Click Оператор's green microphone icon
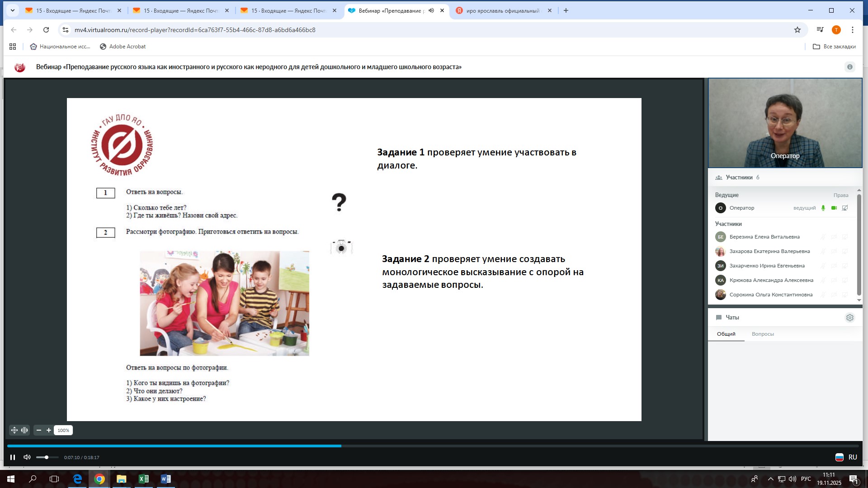 coord(823,208)
